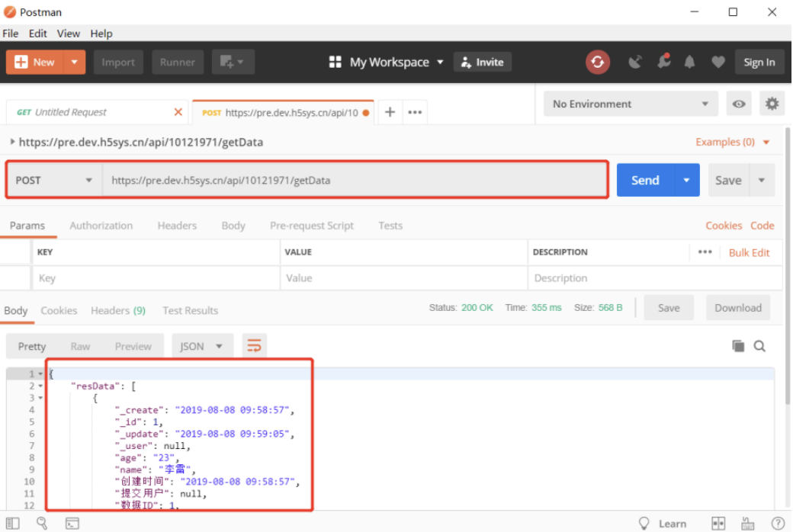
Task: Click the new window plus icon button
Action: pos(233,62)
